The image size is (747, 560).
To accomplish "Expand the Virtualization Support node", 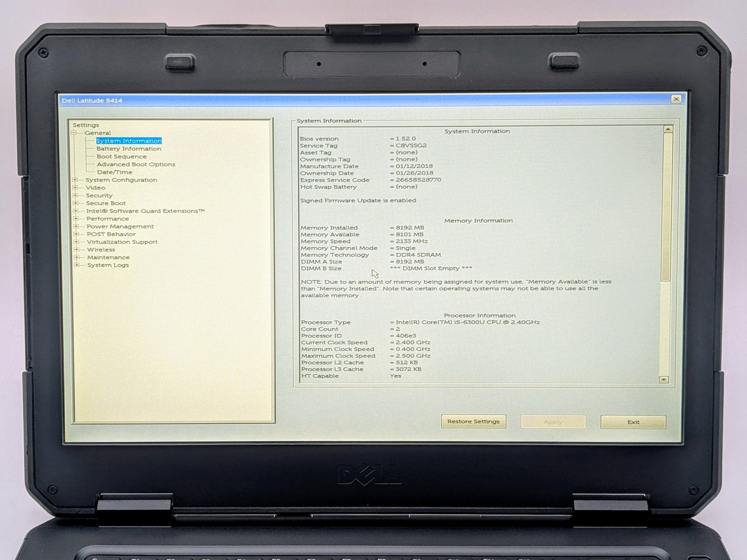I will pos(76,242).
